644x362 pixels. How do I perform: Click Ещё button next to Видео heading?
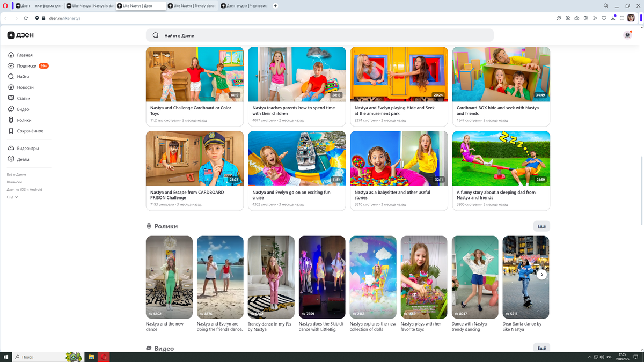coord(541,348)
